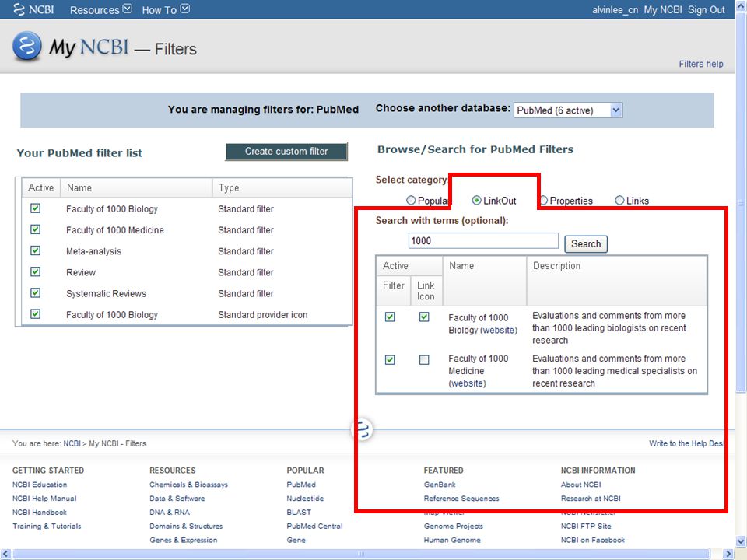
Task: Open the Genome Projects footer link
Action: 454,526
